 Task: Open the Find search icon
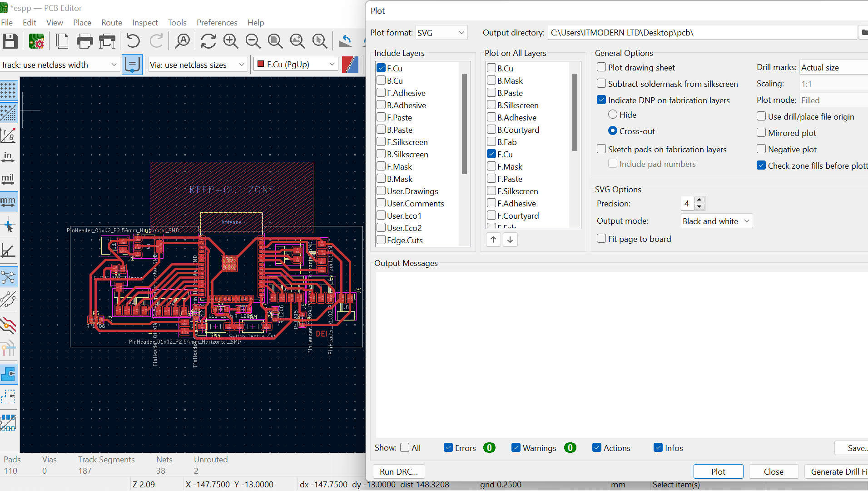(x=183, y=41)
